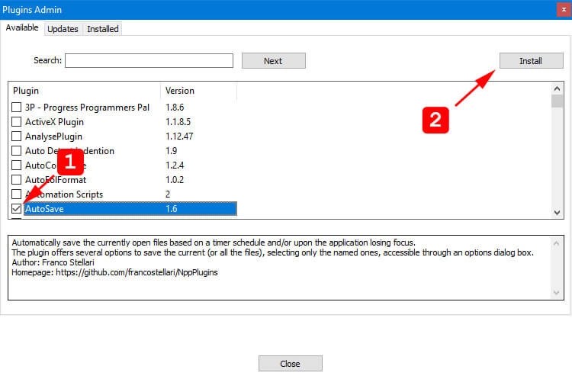572x392 pixels.
Task: Focus the Search text field
Action: coord(149,60)
